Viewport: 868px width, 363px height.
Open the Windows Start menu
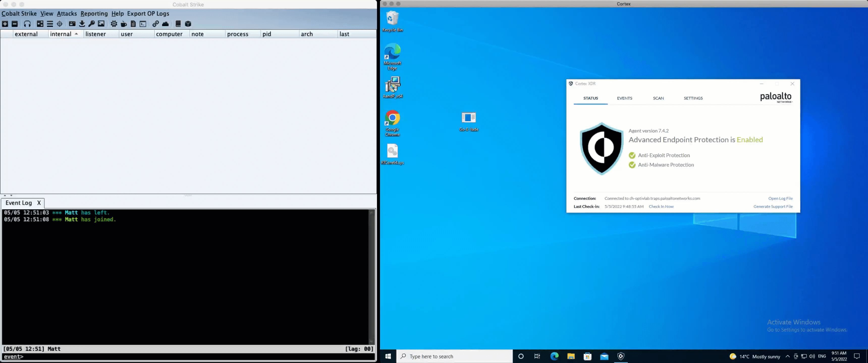click(388, 356)
